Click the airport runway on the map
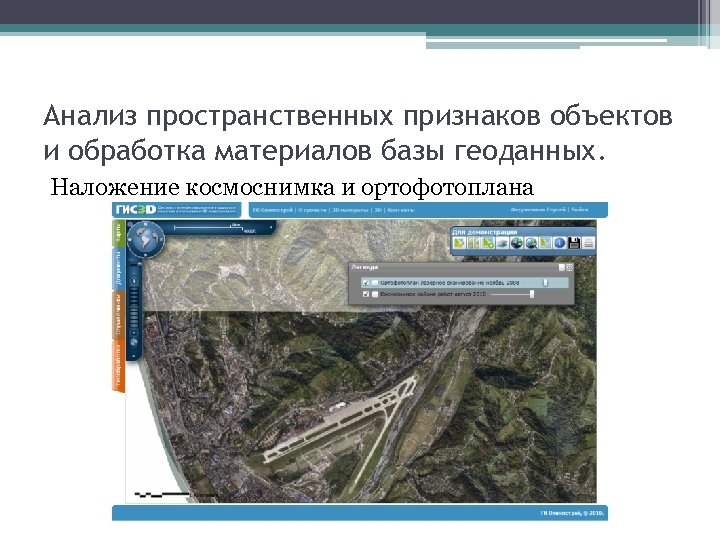Screen dimensions: 720x540 [342, 420]
